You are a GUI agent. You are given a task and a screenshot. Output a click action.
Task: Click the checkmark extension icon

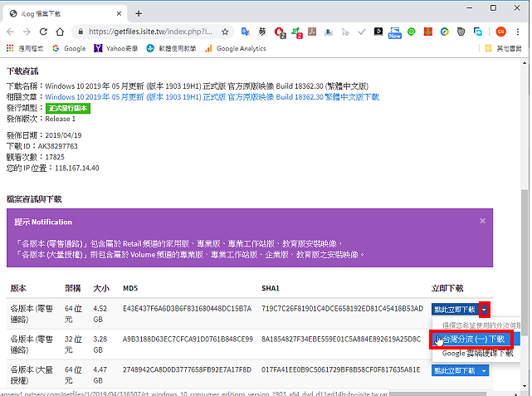click(362, 32)
